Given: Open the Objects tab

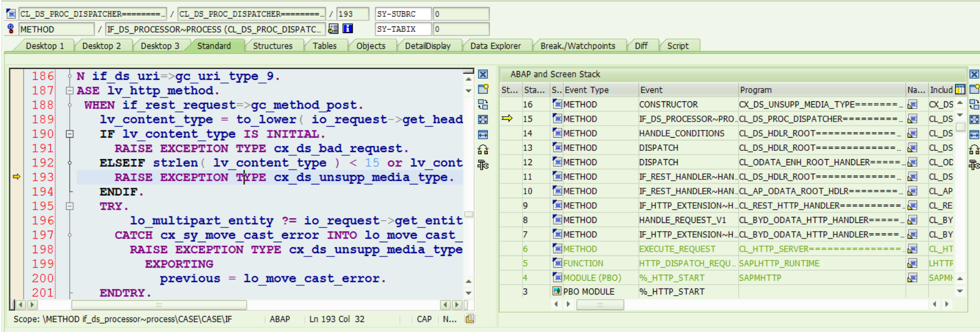Looking at the screenshot, I should pos(371,46).
